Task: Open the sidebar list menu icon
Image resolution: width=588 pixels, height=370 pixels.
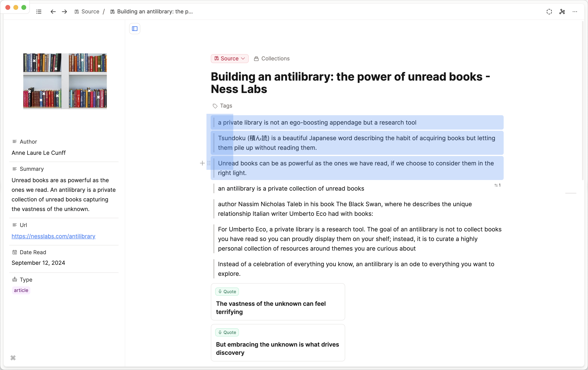Action: coord(39,11)
